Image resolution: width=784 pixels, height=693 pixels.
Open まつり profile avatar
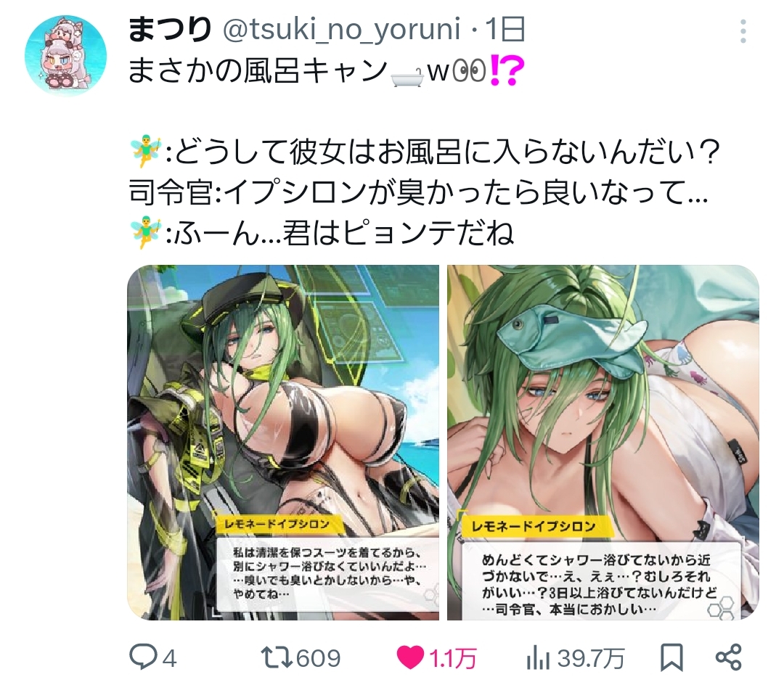(x=66, y=54)
